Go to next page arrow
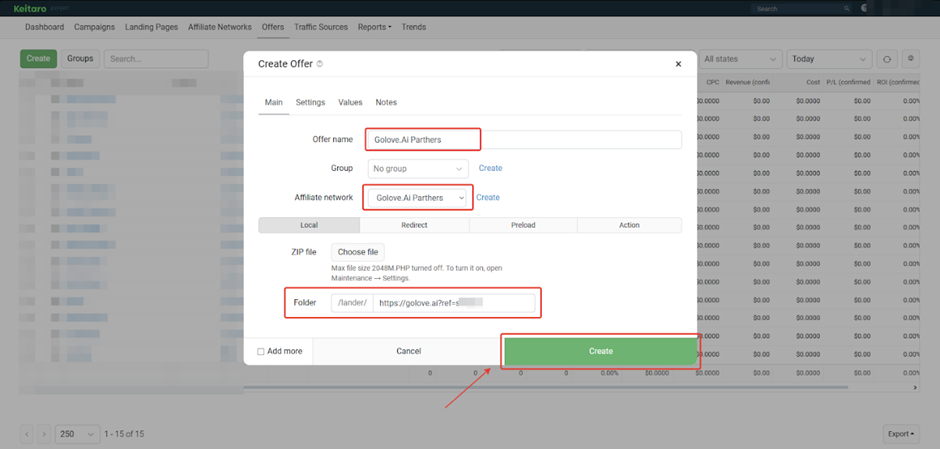 [44, 433]
